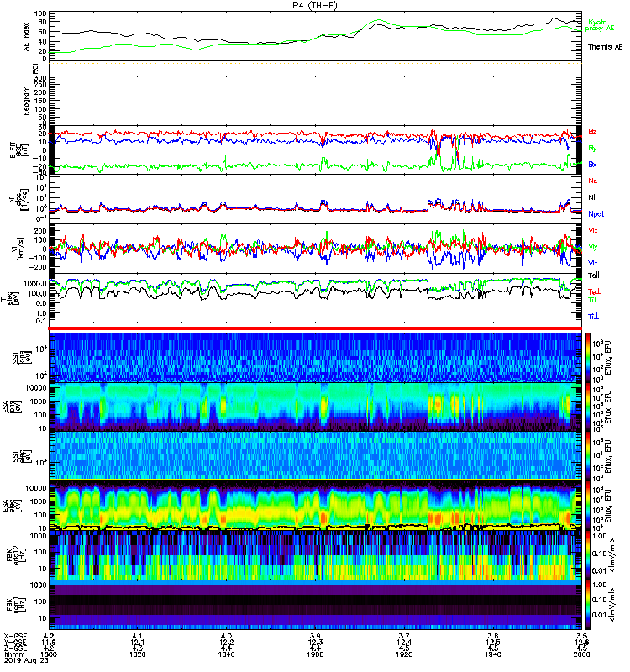Click the X-GSE value 3.5
Screen dimensions: 630x672
tap(581, 636)
